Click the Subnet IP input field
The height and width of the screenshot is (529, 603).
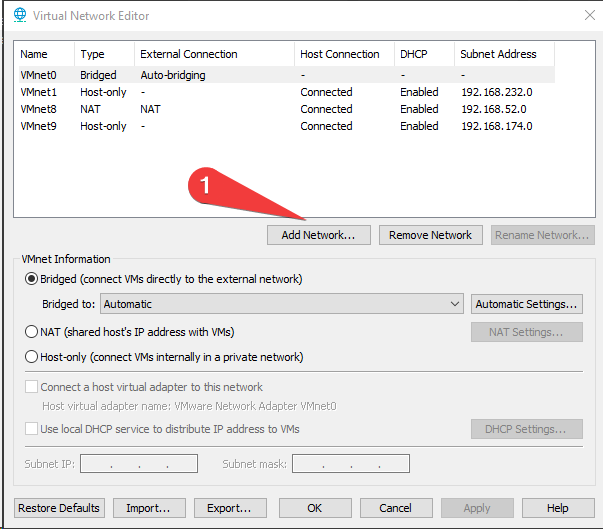pyautogui.click(x=139, y=464)
